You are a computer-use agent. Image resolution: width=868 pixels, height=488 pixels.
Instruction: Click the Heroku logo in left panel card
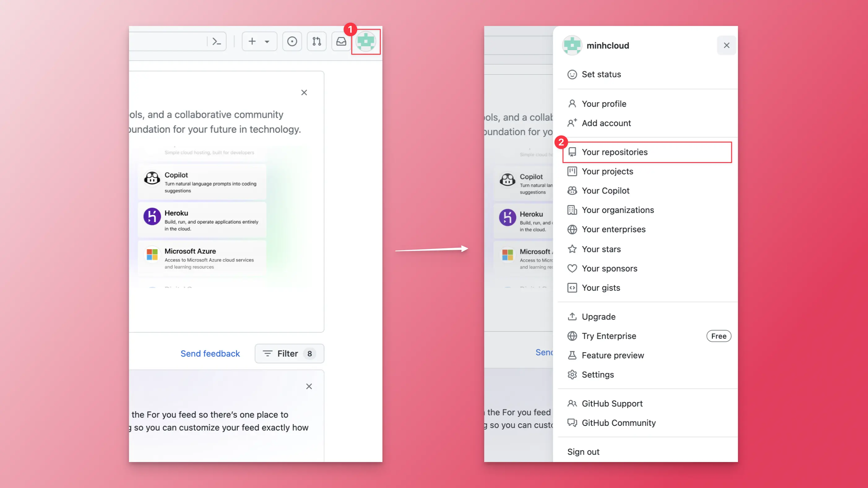tap(152, 216)
